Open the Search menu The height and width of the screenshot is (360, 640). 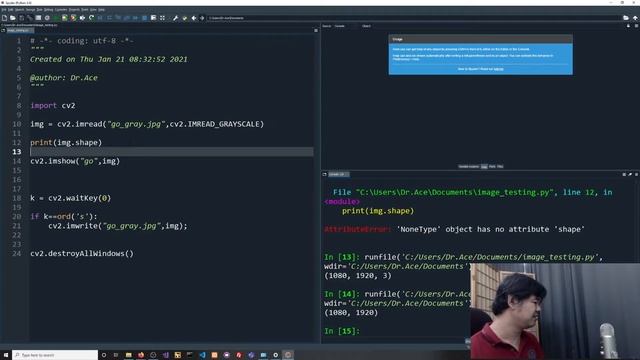pyautogui.click(x=20, y=9)
